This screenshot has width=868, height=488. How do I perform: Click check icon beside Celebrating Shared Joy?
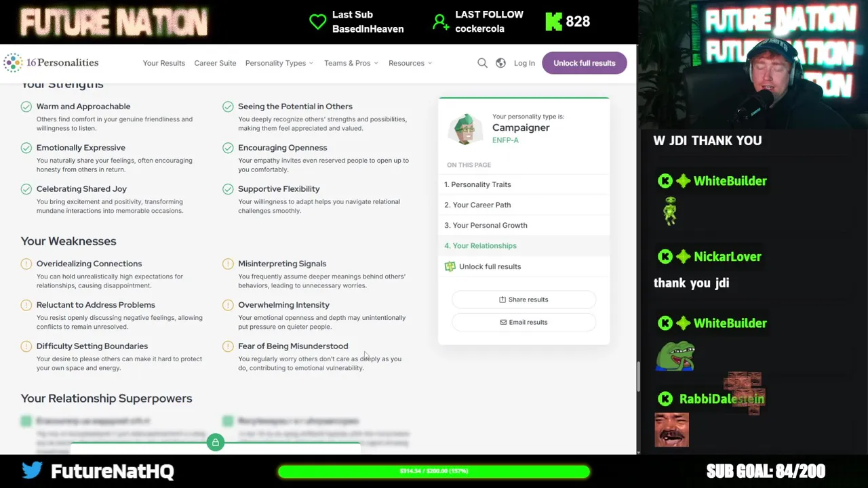tap(26, 189)
